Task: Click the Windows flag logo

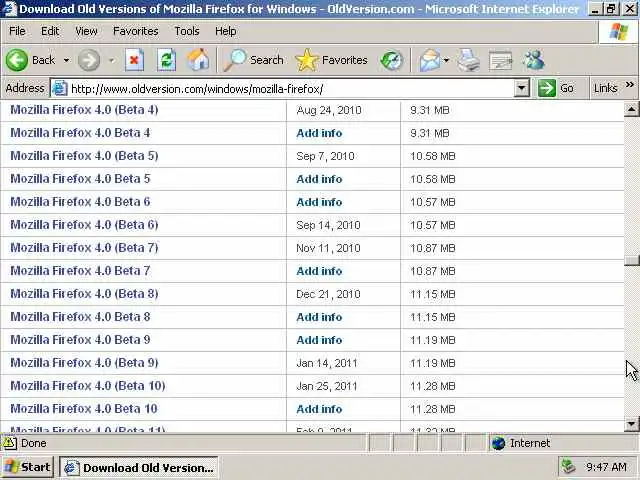Action: (x=619, y=31)
